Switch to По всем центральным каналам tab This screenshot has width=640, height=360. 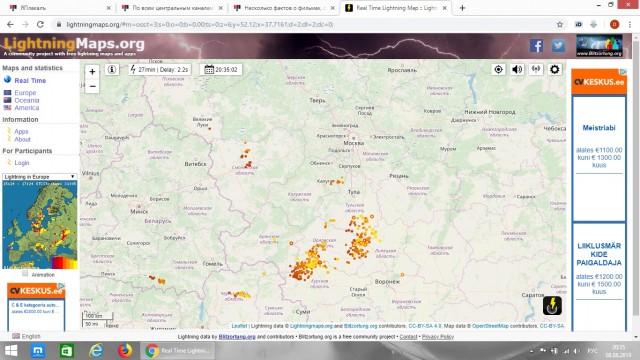point(173,8)
